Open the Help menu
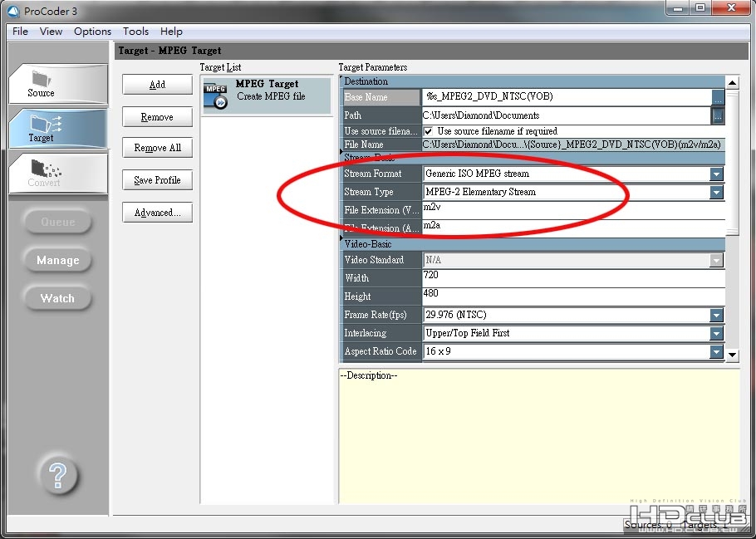The width and height of the screenshot is (756, 539). tap(171, 32)
